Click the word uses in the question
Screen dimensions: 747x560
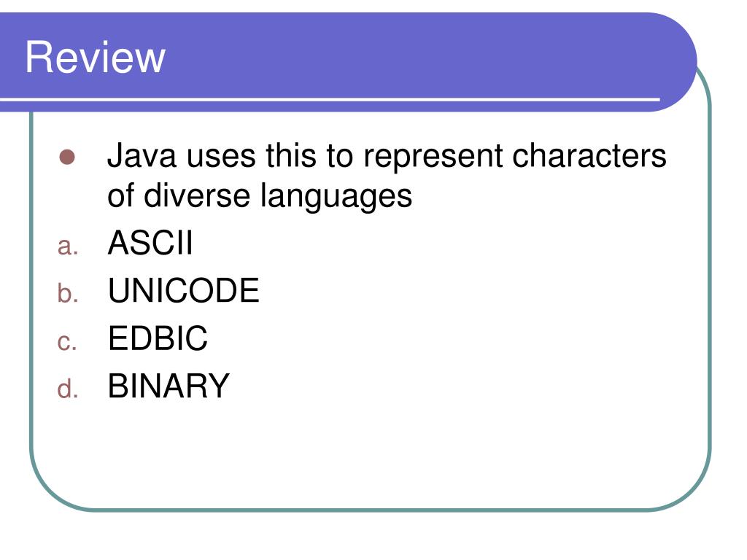click(x=221, y=157)
